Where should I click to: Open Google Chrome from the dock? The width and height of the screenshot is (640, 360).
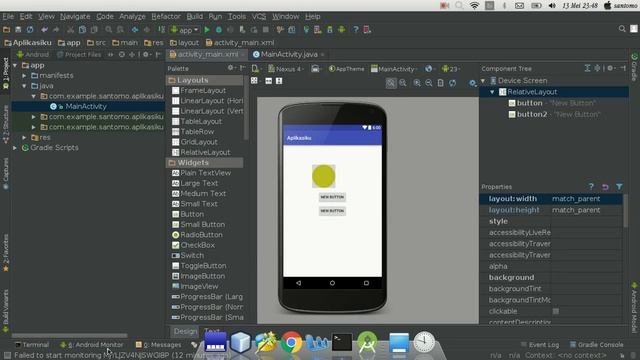click(x=291, y=342)
